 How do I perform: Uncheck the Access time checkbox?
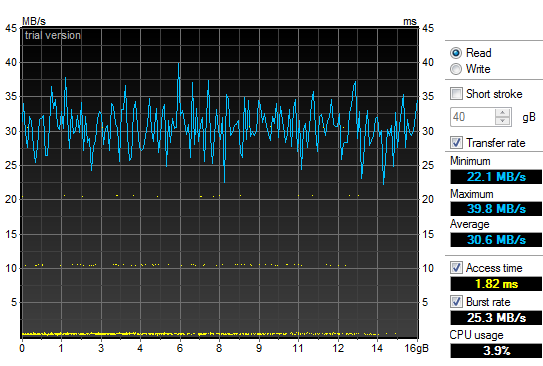coord(456,268)
